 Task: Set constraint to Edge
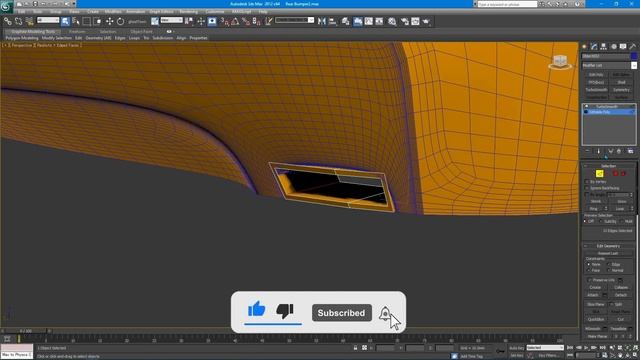pyautogui.click(x=609, y=264)
